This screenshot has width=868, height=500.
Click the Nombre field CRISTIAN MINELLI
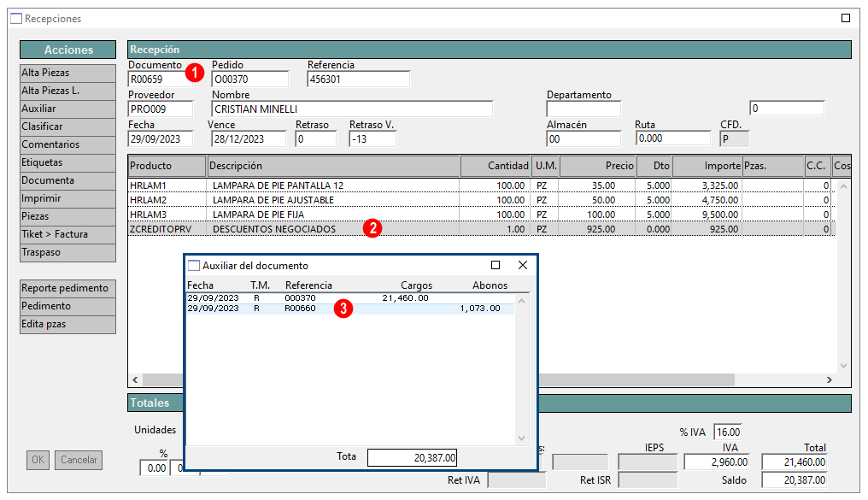(x=352, y=109)
